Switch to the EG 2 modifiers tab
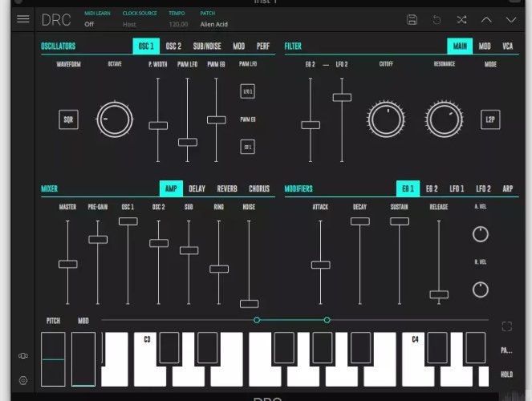Image resolution: width=532 pixels, height=401 pixels. [432, 188]
